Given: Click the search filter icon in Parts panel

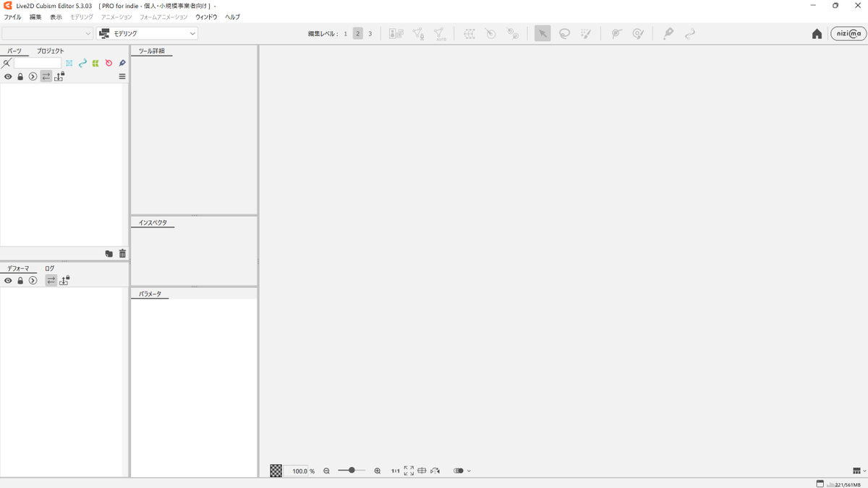Looking at the screenshot, I should [x=7, y=64].
